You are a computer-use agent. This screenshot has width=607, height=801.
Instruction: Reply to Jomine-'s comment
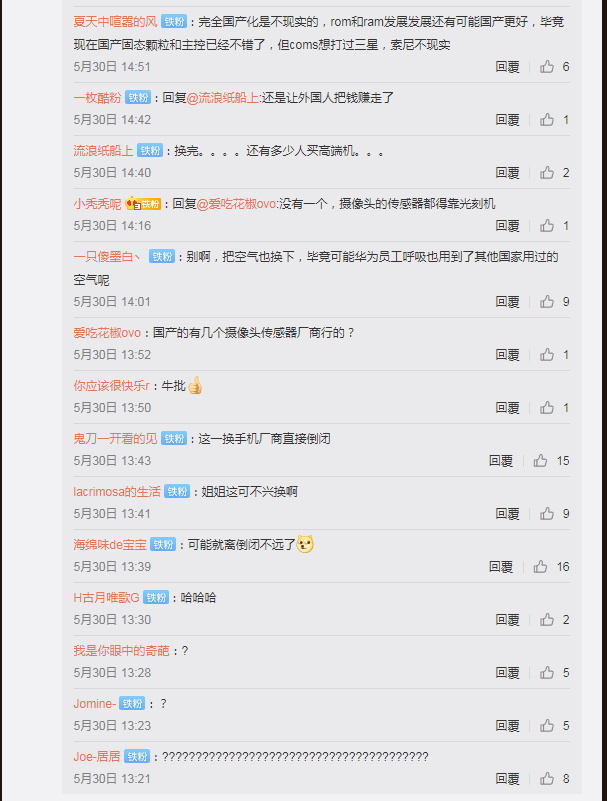(507, 725)
